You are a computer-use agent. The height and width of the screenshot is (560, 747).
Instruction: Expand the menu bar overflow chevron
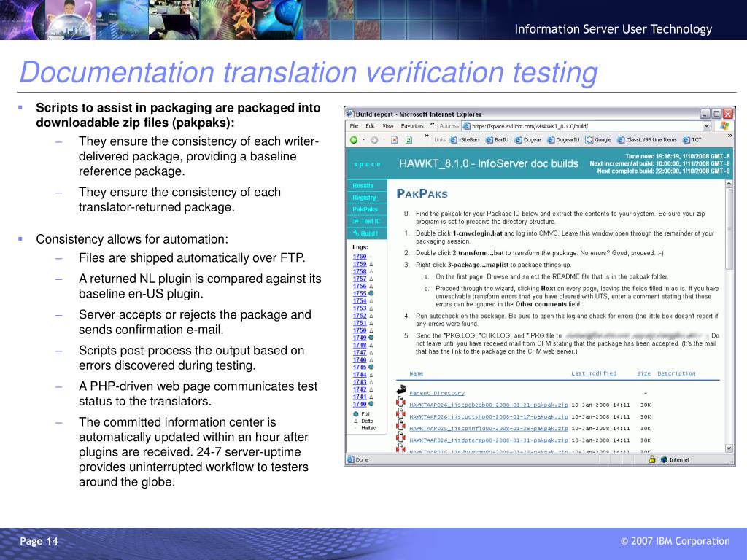(x=432, y=124)
